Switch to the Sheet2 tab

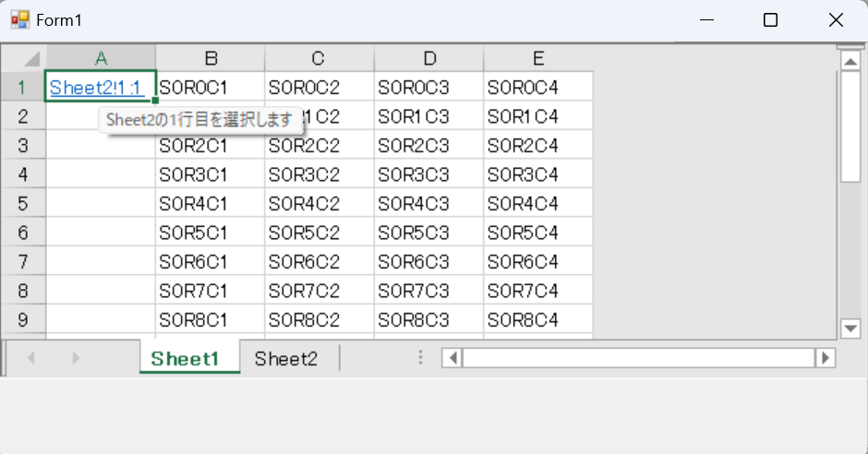[286, 358]
